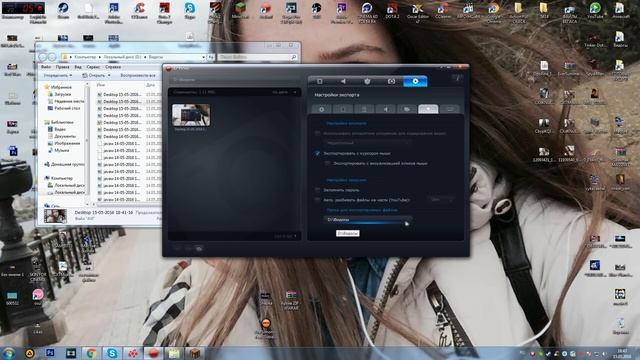Screen dimensions: 640x360
Task: Click the Steam desktop icon
Action: (63, 10)
